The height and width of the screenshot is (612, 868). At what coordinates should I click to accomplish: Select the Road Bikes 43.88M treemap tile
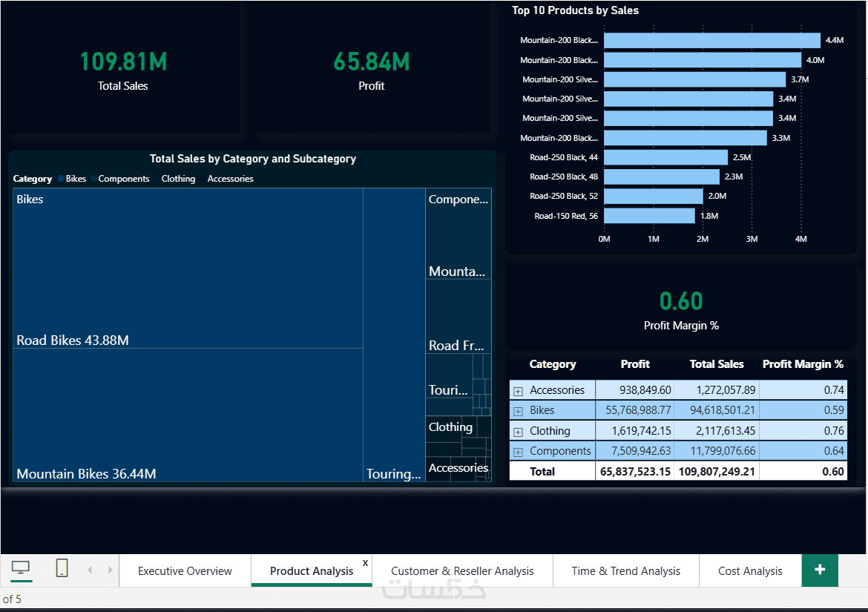(x=188, y=269)
